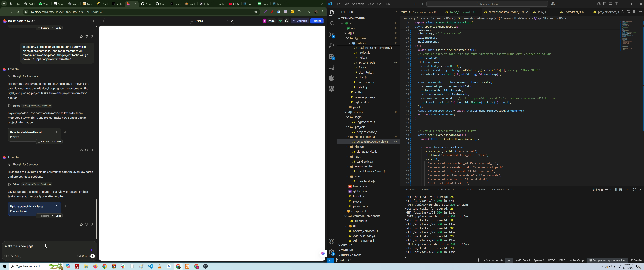Open Source Control in activity bar
Screen dimensions: 644x270
pyautogui.click(x=332, y=35)
